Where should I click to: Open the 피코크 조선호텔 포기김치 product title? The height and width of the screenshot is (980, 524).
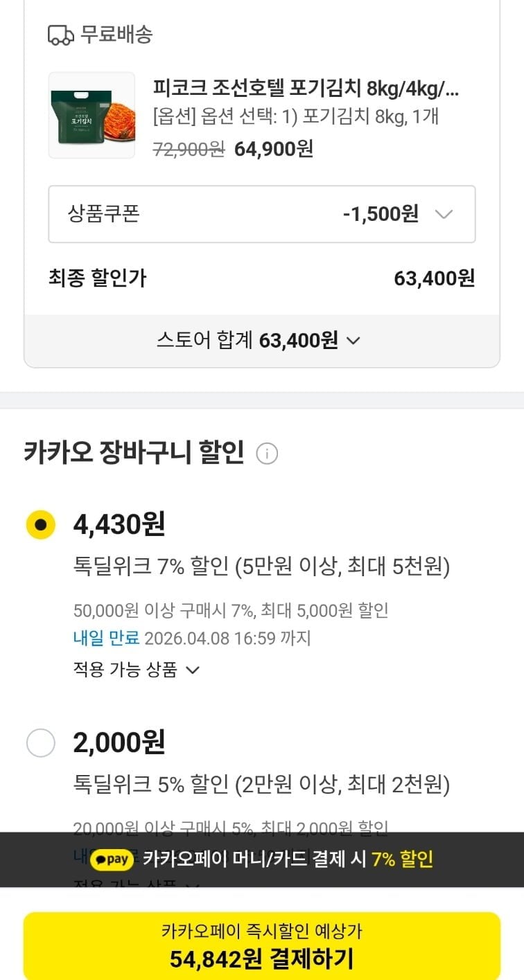pyautogui.click(x=306, y=89)
